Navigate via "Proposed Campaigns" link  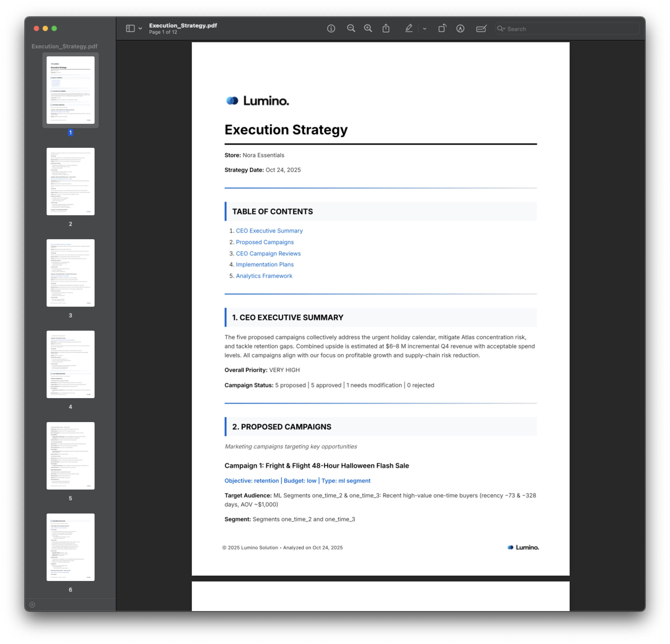coord(265,242)
